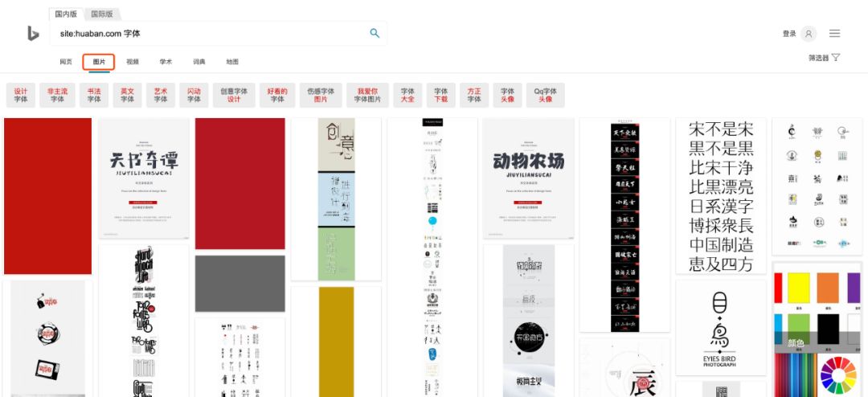Open the 词典 tab
The height and width of the screenshot is (397, 868).
(x=199, y=61)
